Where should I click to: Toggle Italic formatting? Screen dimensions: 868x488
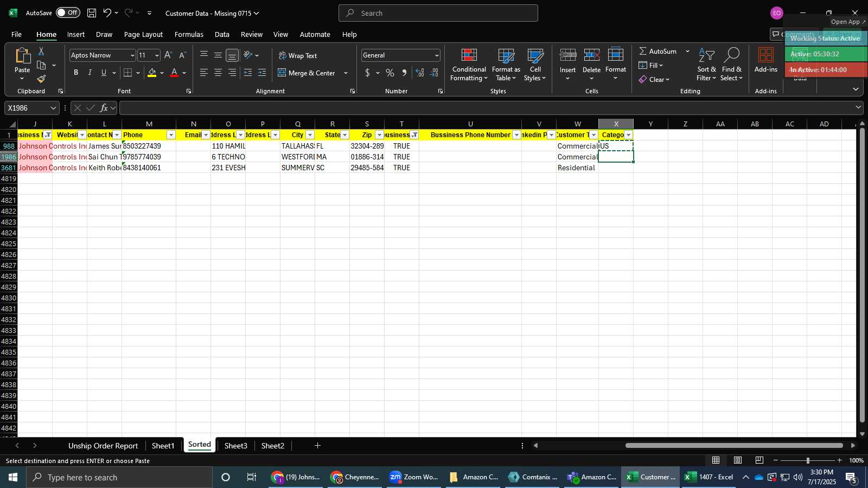coord(90,73)
